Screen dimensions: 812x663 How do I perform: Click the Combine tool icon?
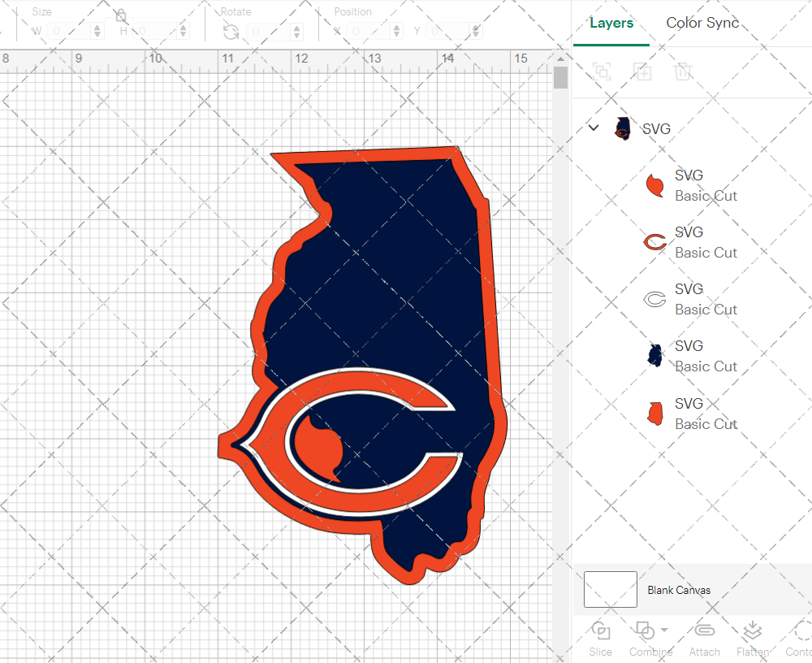(x=644, y=631)
